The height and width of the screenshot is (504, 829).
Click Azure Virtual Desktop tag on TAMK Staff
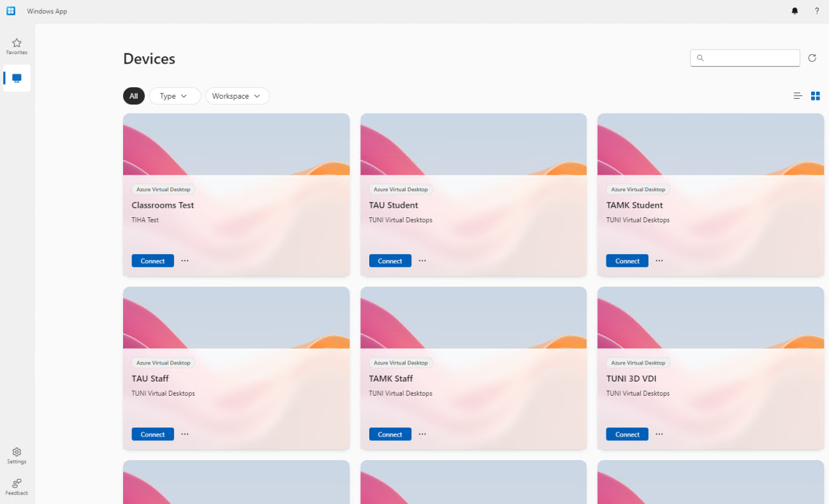(400, 363)
